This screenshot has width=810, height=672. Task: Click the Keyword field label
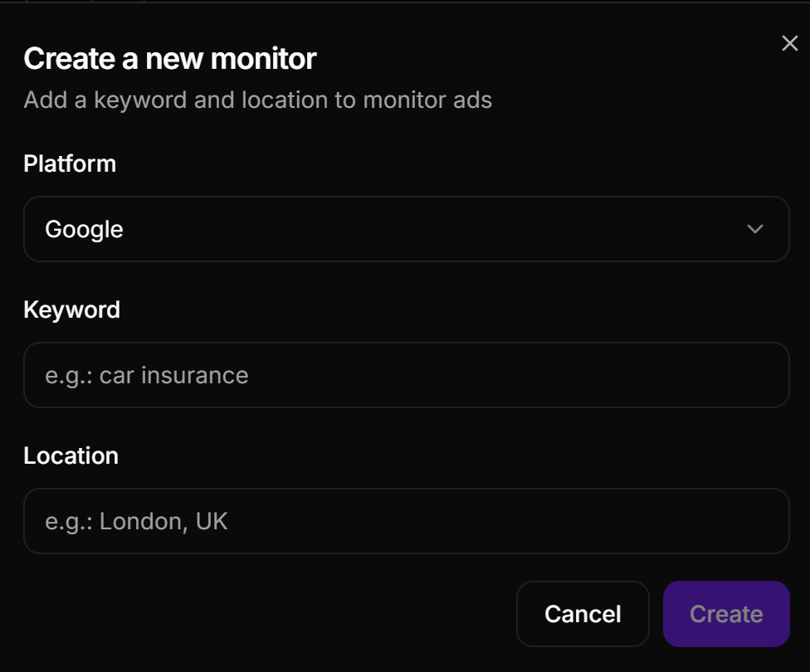click(71, 309)
